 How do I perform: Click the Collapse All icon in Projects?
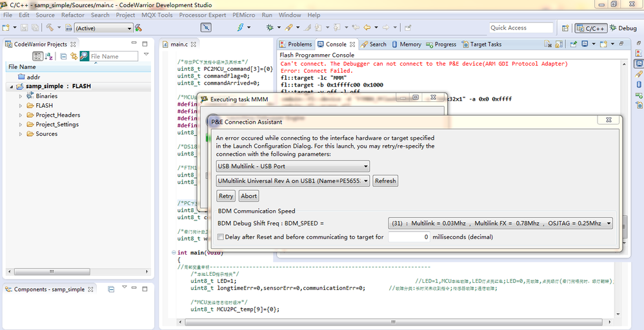pos(63,56)
